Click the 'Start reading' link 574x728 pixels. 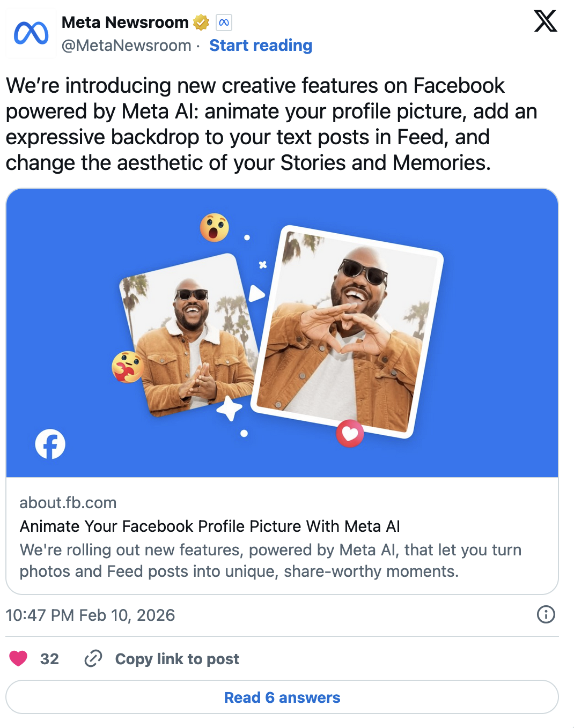[261, 46]
